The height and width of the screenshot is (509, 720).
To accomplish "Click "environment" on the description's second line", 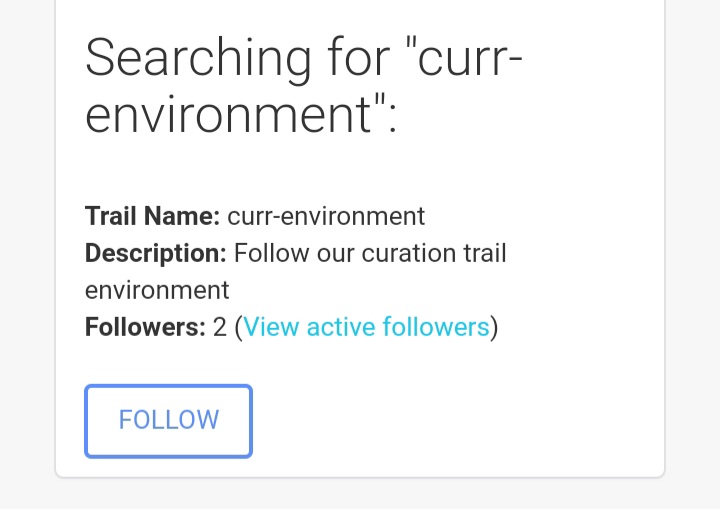I will 157,290.
